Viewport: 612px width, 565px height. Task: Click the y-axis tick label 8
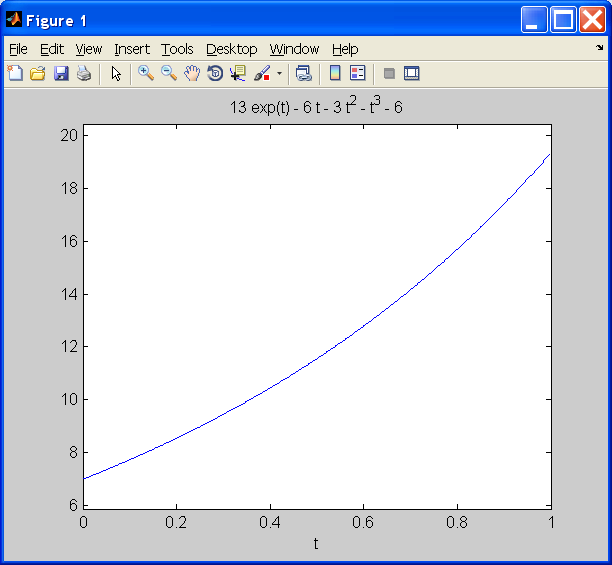click(x=73, y=453)
